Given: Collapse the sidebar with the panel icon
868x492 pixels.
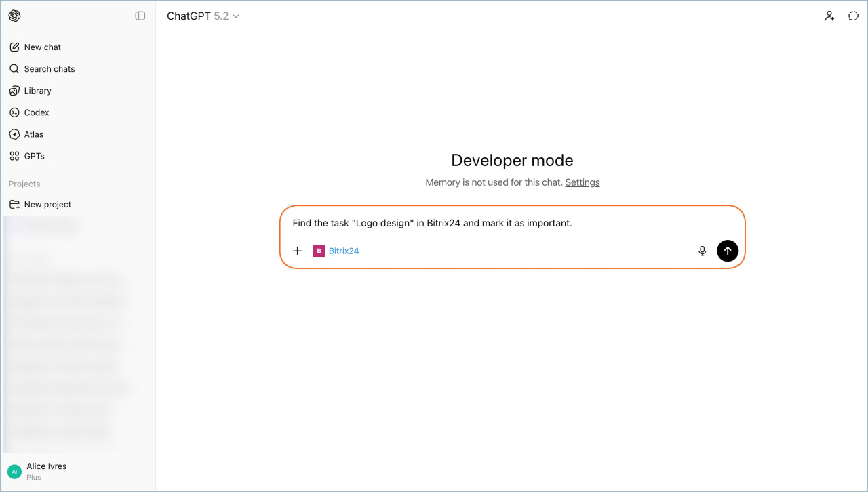Looking at the screenshot, I should point(140,16).
